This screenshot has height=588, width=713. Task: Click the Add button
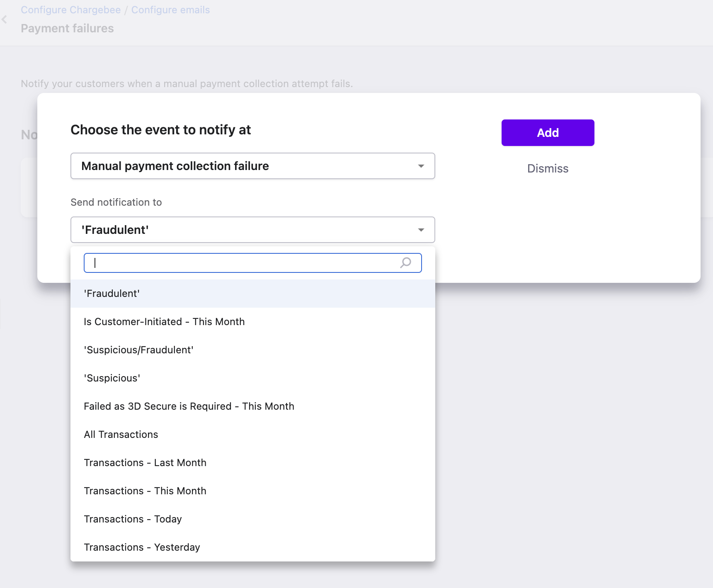tap(548, 133)
